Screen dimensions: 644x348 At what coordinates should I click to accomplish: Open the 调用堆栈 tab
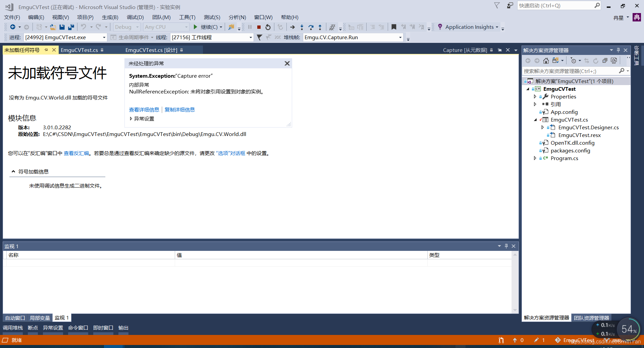coord(13,328)
